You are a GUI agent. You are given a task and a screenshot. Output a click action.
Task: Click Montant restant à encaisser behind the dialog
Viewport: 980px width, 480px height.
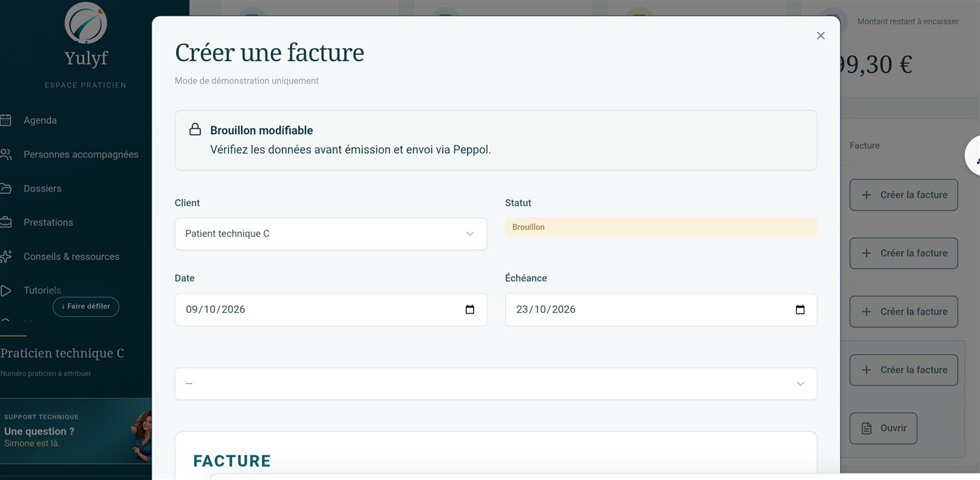click(908, 22)
